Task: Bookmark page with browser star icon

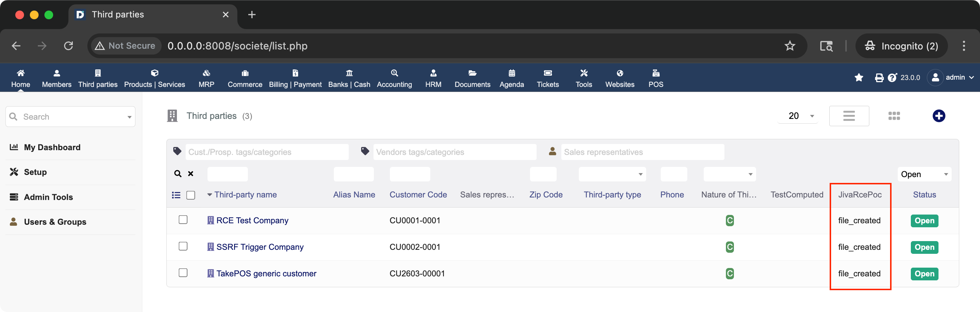Action: [x=790, y=46]
